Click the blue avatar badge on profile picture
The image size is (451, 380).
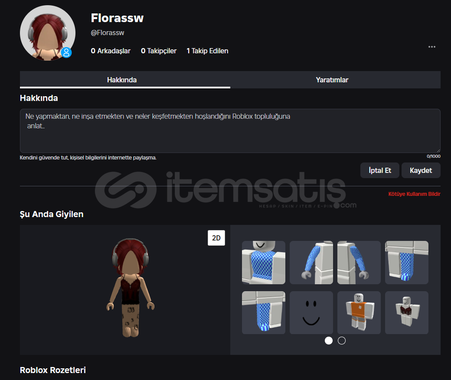66,52
